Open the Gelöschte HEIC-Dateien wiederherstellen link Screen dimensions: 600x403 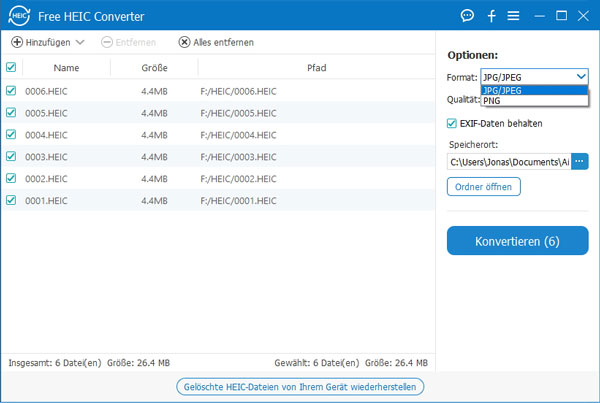coord(300,386)
